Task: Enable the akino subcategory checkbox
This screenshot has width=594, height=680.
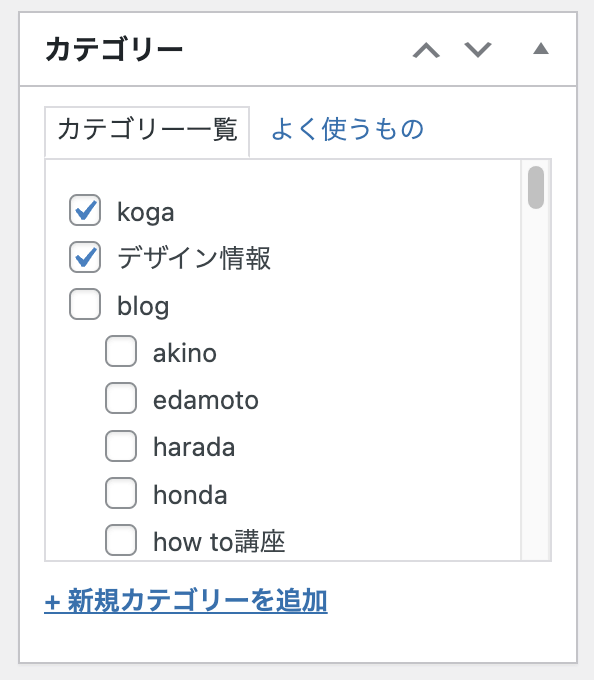Action: pyautogui.click(x=121, y=351)
